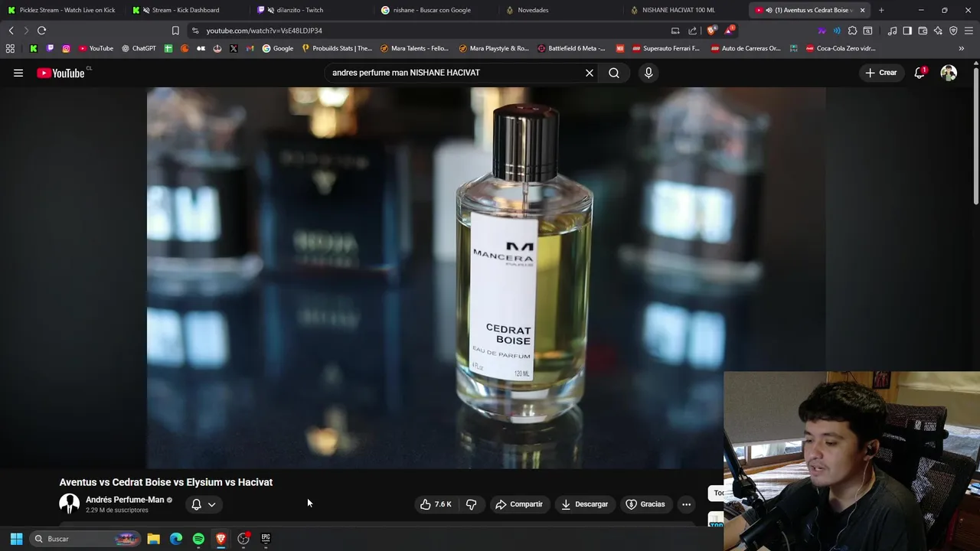Open File Explorer from taskbar
This screenshot has width=980, height=551.
pos(153,539)
